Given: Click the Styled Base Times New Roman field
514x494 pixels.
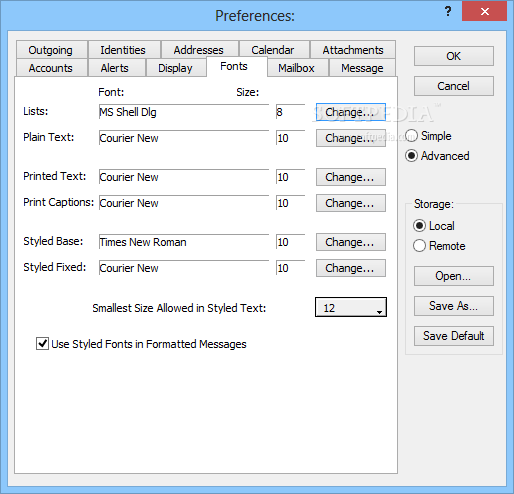Looking at the screenshot, I should [x=184, y=242].
